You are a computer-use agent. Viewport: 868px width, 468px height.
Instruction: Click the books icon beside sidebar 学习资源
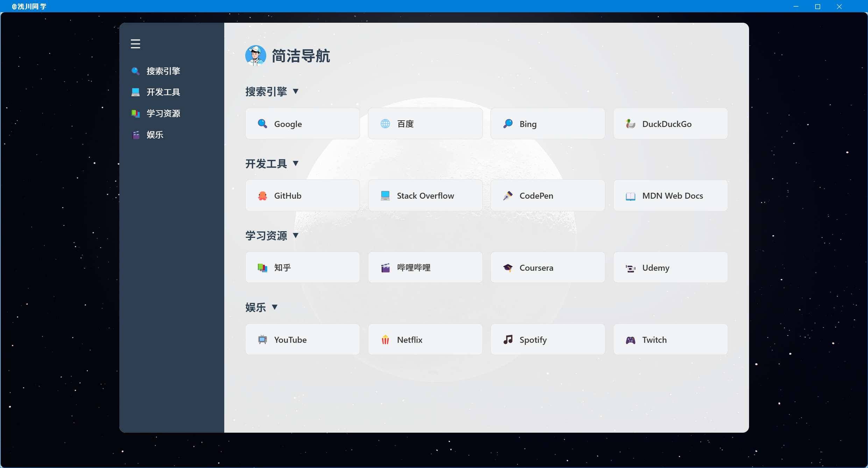point(135,113)
